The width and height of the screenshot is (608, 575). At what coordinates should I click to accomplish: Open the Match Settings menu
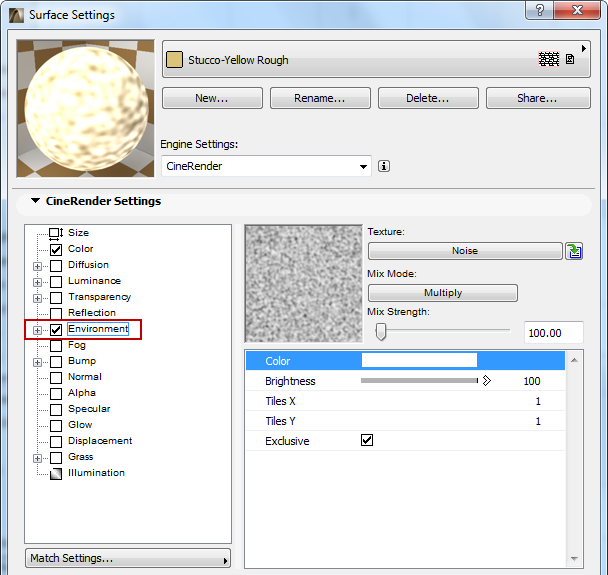[128, 558]
